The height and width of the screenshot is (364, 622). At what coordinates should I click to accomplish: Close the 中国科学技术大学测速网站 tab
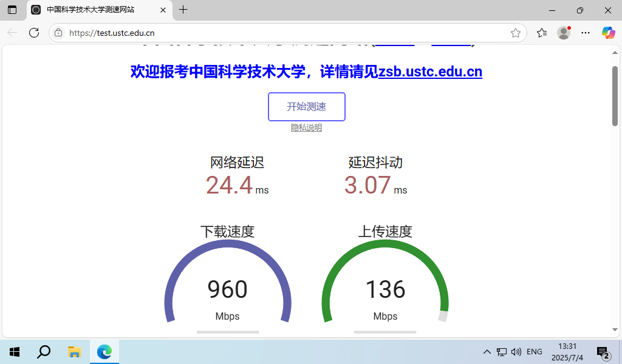click(163, 10)
